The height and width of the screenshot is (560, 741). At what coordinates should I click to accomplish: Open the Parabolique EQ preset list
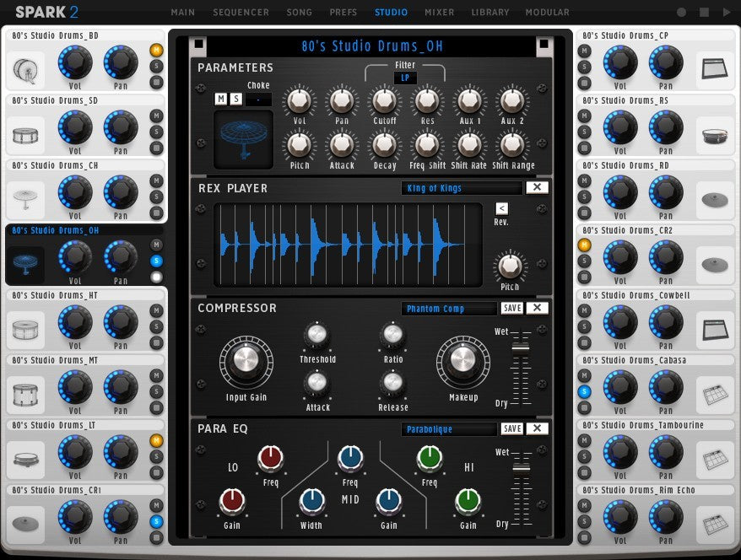point(449,428)
